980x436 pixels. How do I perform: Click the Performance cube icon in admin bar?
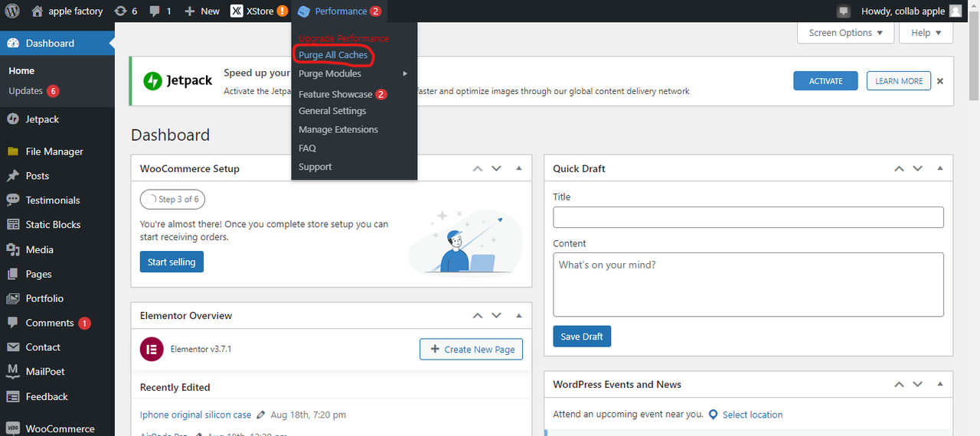coord(304,11)
